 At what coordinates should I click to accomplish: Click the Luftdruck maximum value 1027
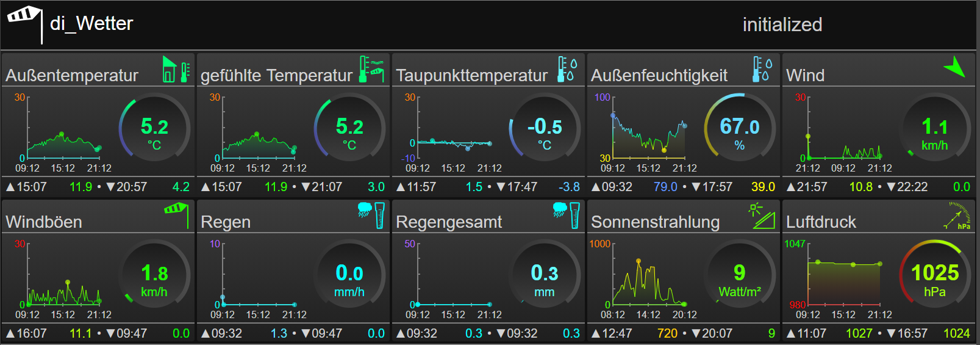tap(859, 333)
